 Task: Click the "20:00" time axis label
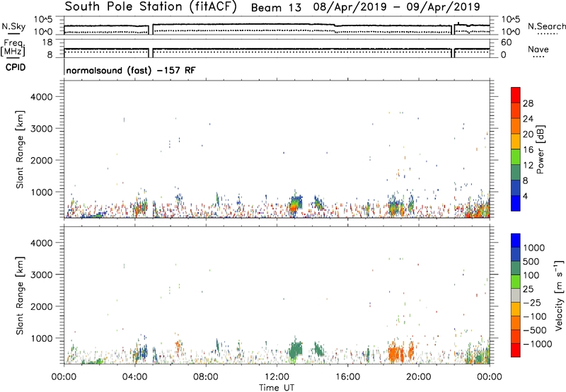click(419, 377)
